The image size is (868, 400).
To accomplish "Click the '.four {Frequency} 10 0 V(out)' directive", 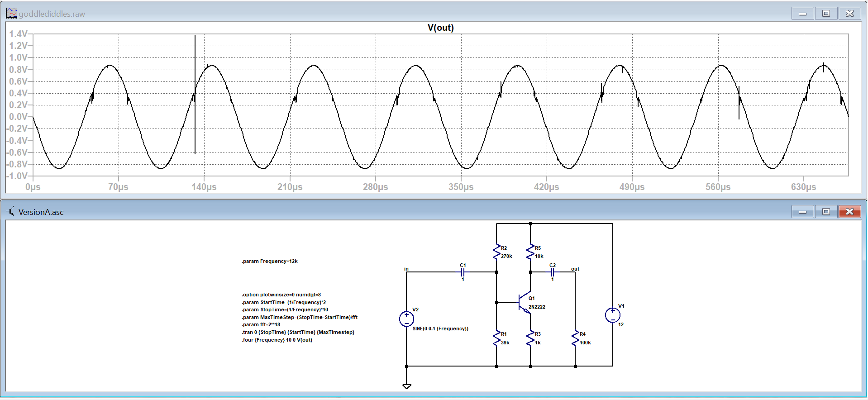I will click(277, 340).
